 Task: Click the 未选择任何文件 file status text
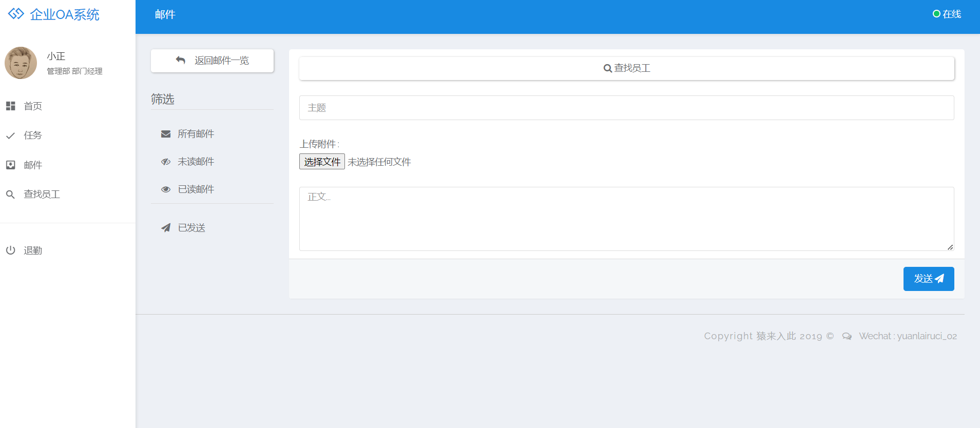coord(379,162)
